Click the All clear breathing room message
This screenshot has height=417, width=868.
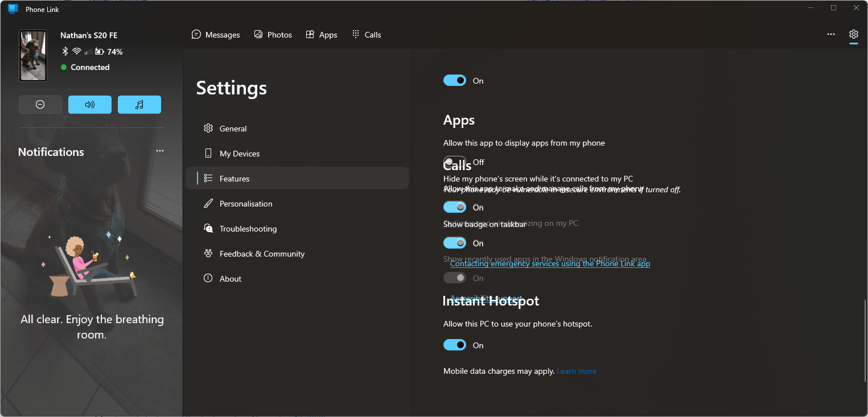click(x=92, y=327)
